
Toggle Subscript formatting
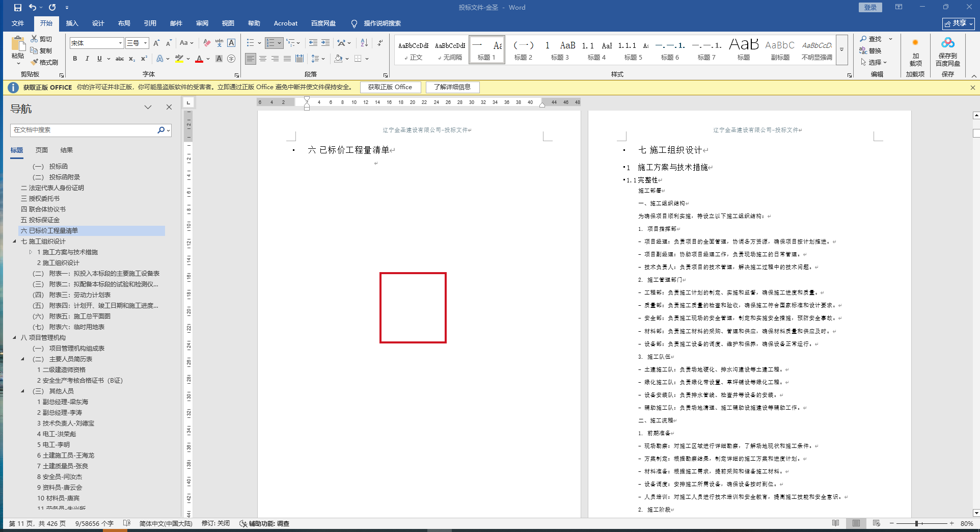pyautogui.click(x=132, y=59)
